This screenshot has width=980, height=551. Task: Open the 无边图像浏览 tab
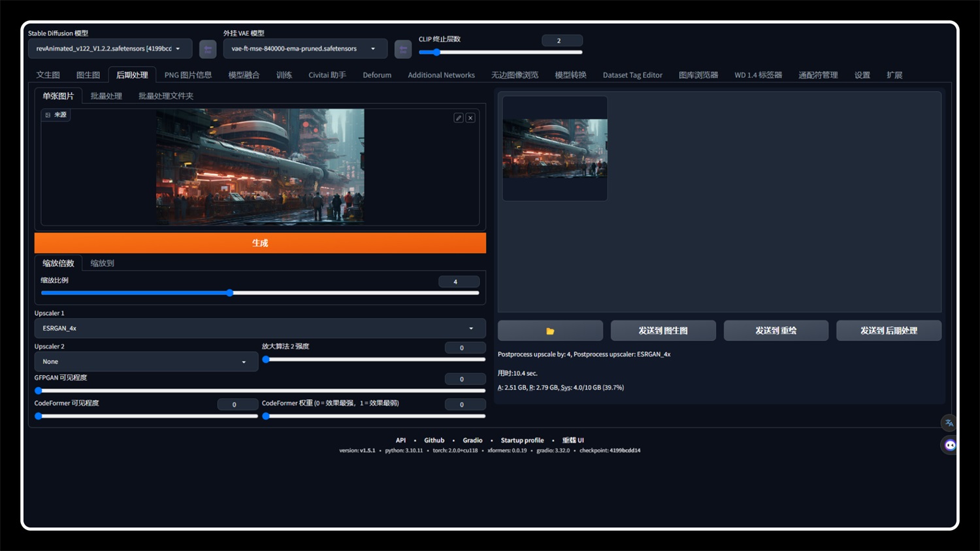click(515, 75)
